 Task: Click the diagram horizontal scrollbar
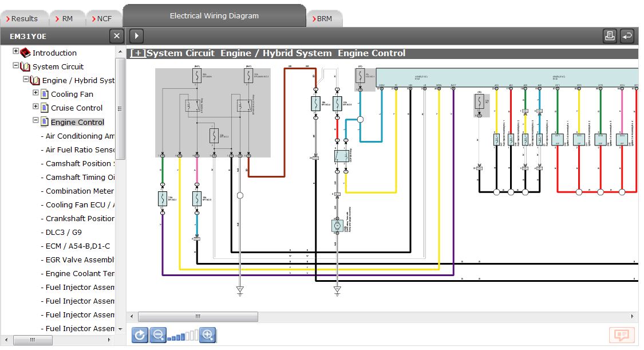pyautogui.click(x=197, y=316)
